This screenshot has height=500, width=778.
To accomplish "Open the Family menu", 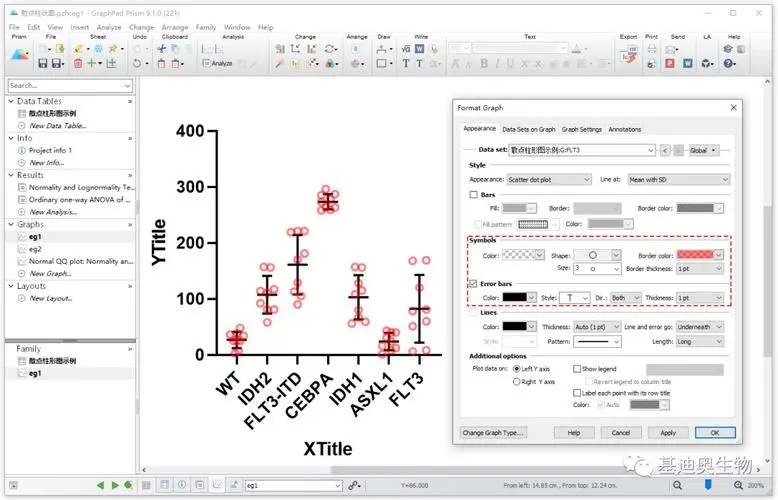I will pyautogui.click(x=205, y=27).
